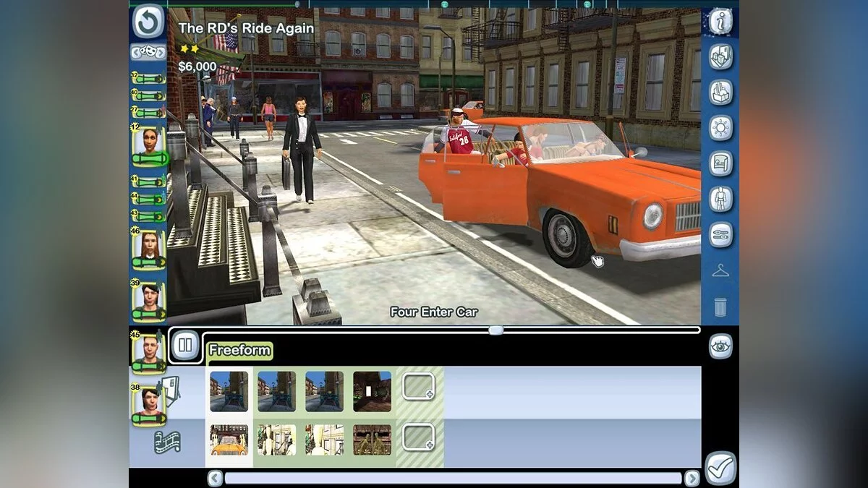This screenshot has width=868, height=488.
Task: Select collapsed extra bar numbered 41
Action: click(x=148, y=181)
